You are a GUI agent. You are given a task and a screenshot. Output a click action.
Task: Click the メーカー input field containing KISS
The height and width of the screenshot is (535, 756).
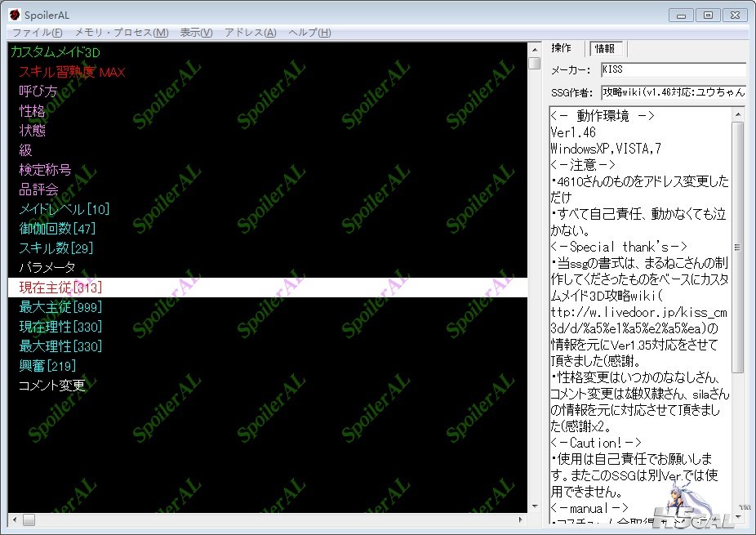coord(673,70)
